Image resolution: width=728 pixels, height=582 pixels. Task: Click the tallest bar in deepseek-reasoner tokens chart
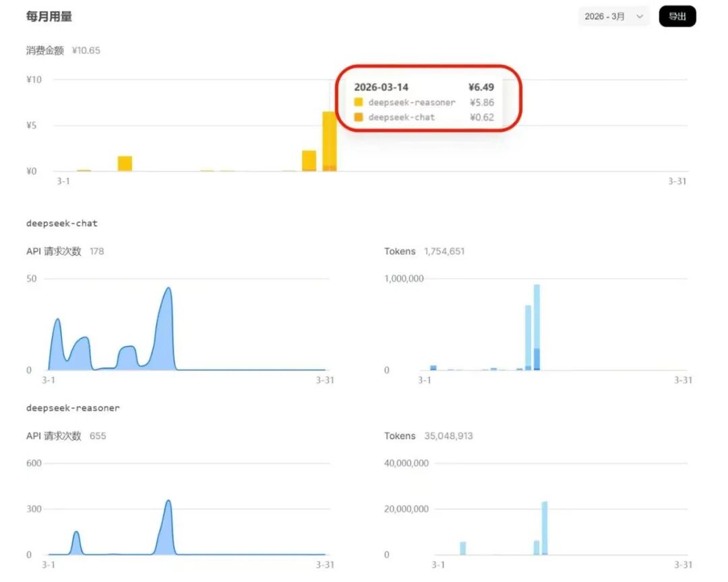pyautogui.click(x=545, y=528)
